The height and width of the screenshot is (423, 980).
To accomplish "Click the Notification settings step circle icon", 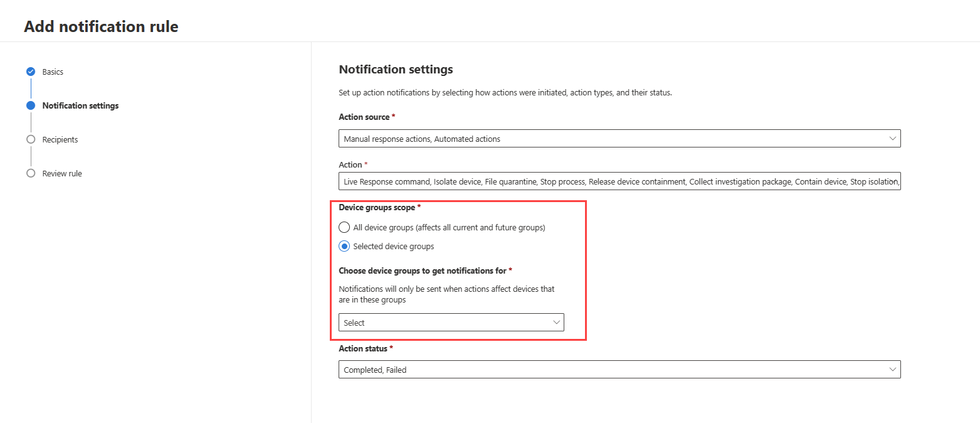I will [x=31, y=105].
